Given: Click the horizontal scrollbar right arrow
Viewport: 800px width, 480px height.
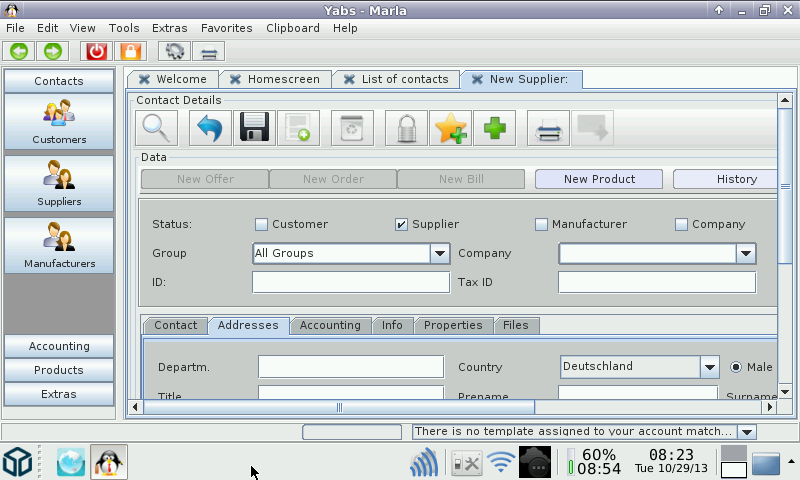Looking at the screenshot, I should [769, 407].
